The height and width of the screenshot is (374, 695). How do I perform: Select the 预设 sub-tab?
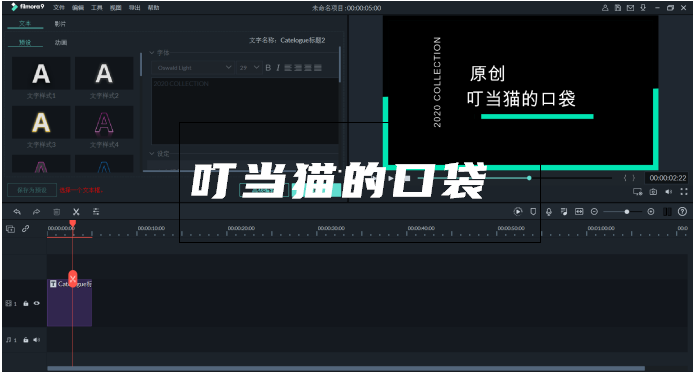(x=25, y=43)
